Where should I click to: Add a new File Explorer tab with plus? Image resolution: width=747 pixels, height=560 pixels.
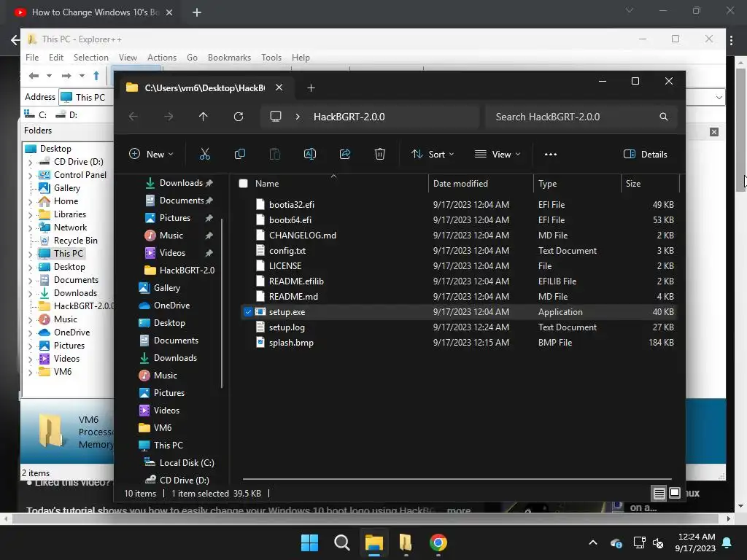tap(311, 88)
